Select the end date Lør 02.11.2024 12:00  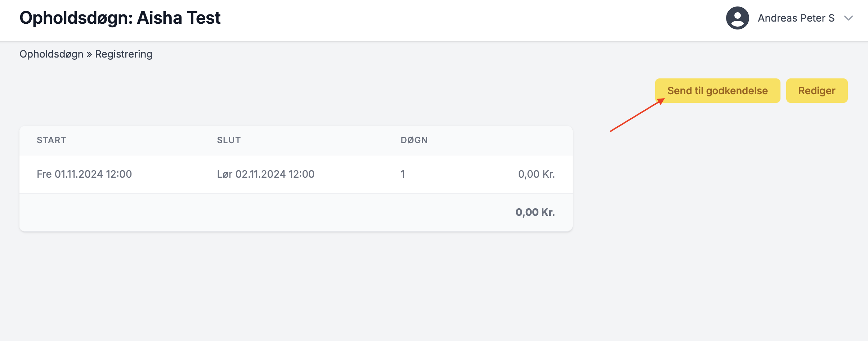(x=265, y=174)
